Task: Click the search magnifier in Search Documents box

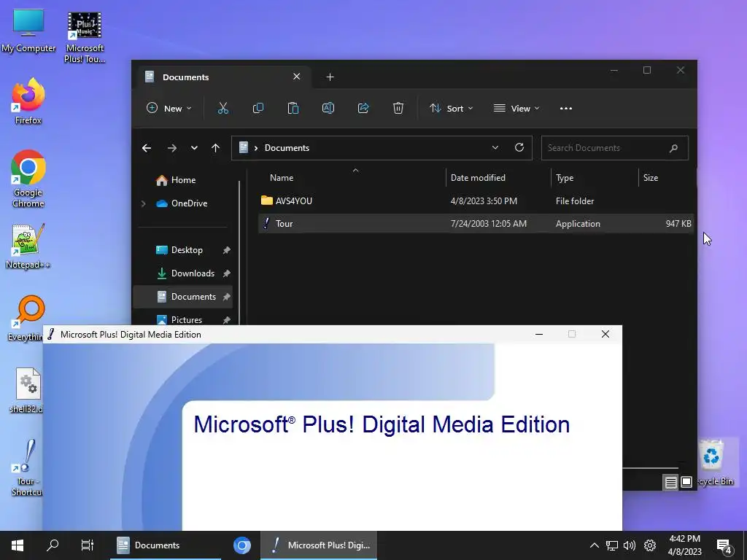Action: (x=673, y=148)
